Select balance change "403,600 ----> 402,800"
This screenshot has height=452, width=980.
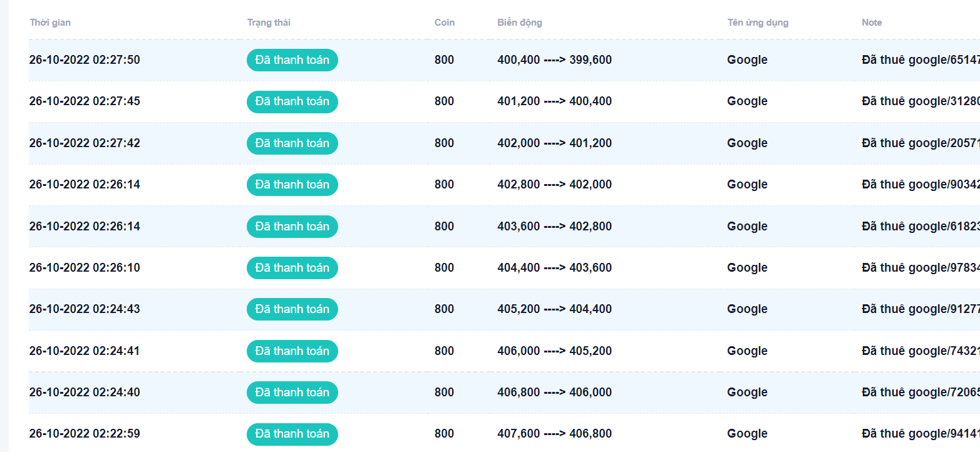click(554, 227)
